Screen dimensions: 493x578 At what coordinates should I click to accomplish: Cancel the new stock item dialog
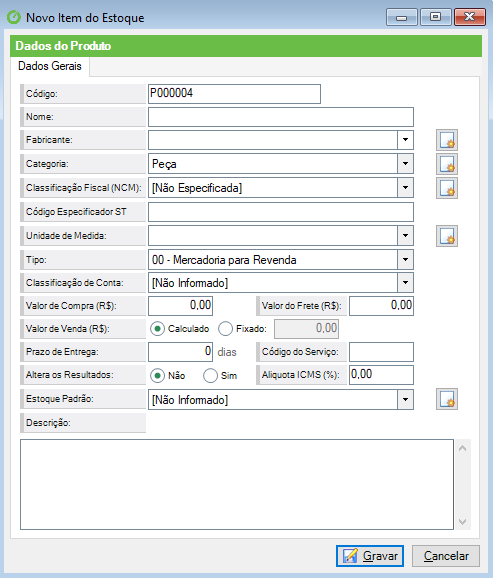446,556
